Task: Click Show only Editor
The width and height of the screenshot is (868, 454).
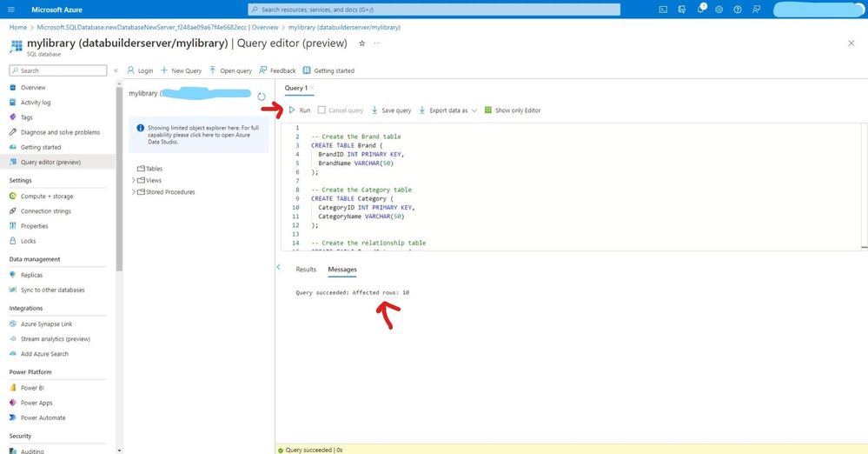Action: [x=513, y=110]
